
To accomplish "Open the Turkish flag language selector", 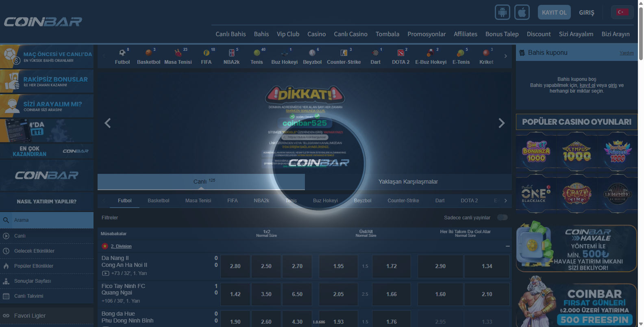I will coord(622,12).
